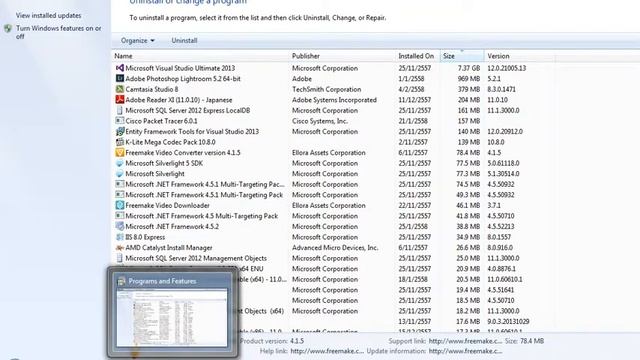Click the 7.37 GB size cell

[469, 68]
